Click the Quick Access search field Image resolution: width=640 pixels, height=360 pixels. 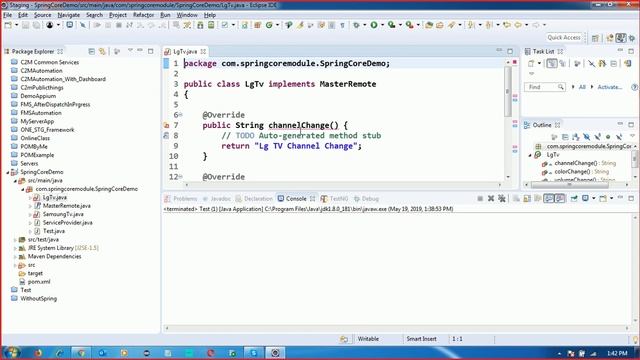coord(564,38)
